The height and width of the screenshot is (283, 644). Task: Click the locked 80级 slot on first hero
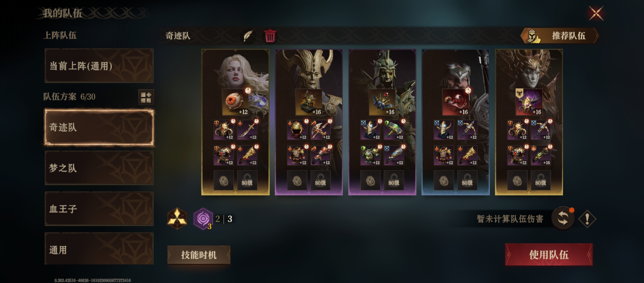247,180
